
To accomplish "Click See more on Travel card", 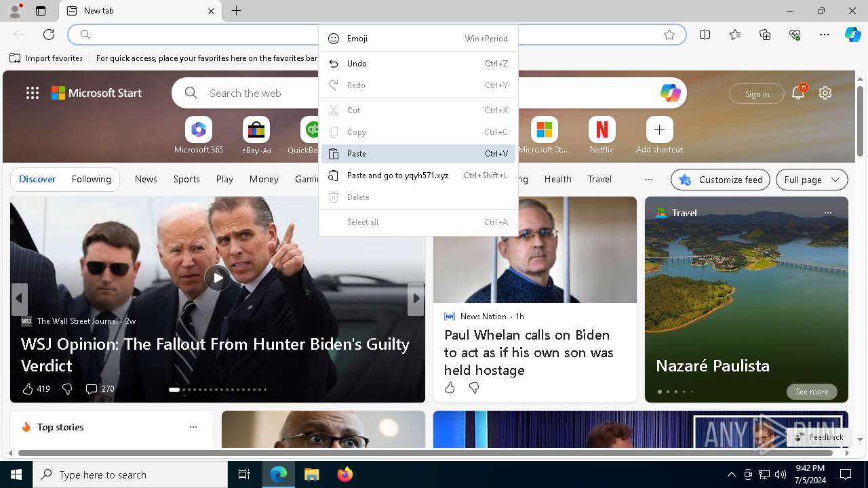I will coord(812,392).
